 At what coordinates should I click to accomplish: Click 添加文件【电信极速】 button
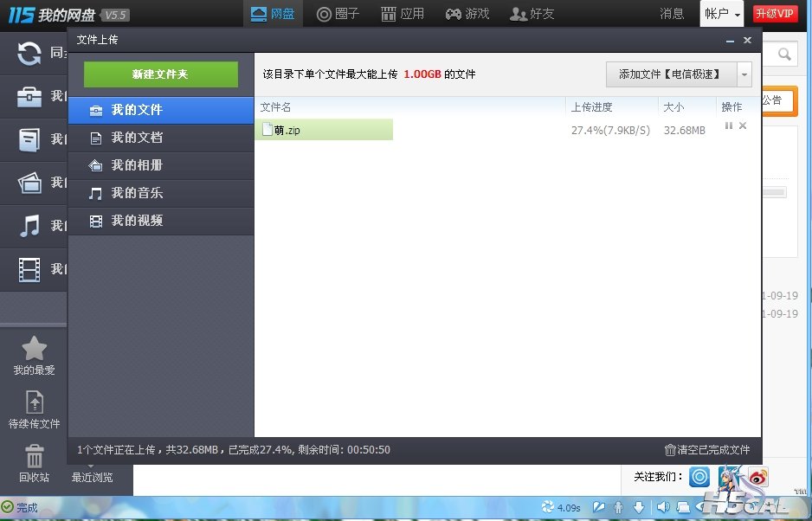670,74
